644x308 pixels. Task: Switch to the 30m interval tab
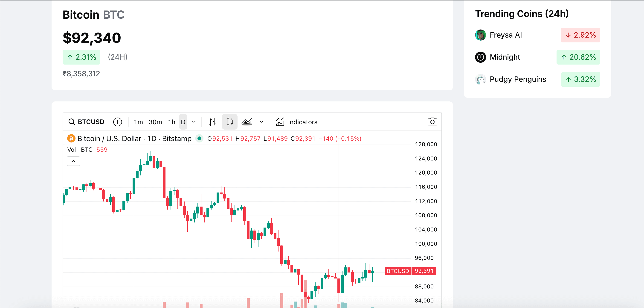pos(155,122)
